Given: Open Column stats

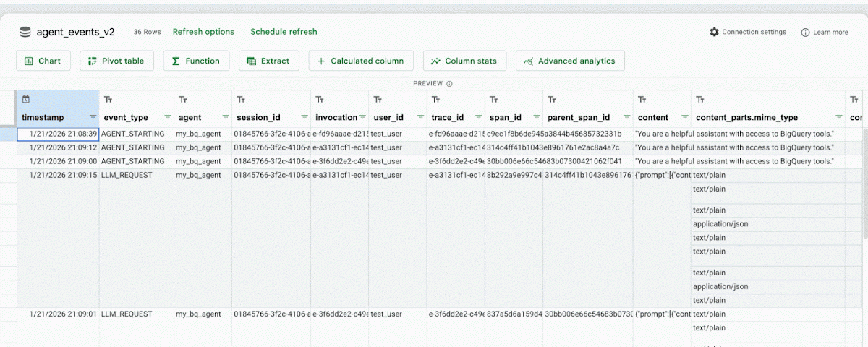Looking at the screenshot, I should click(x=465, y=61).
